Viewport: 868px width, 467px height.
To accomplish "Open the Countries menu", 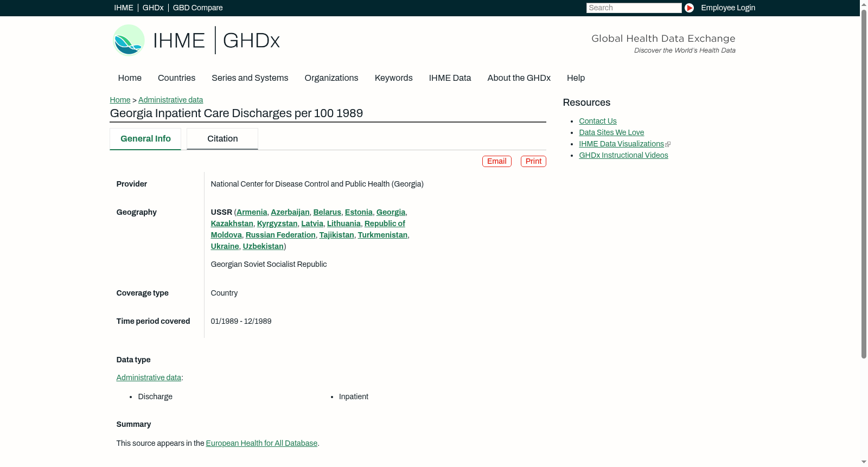I will point(176,78).
